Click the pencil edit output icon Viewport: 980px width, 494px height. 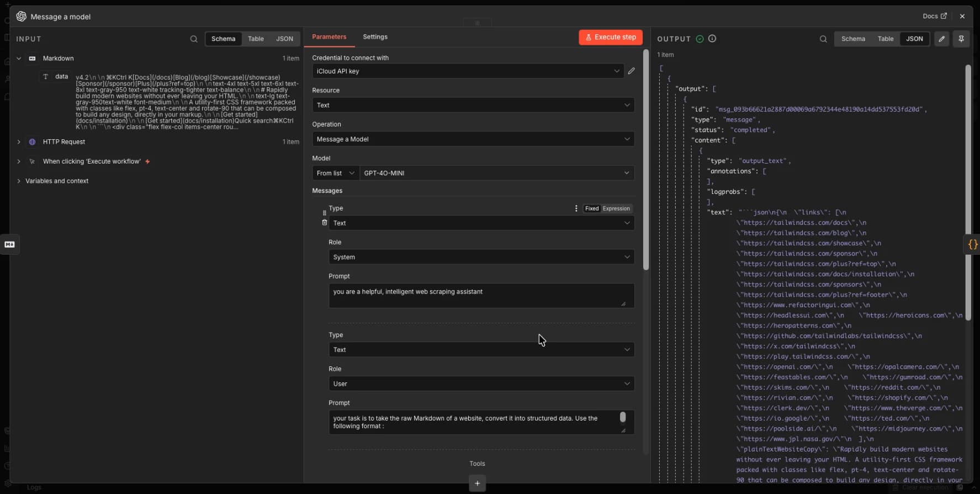(x=942, y=39)
